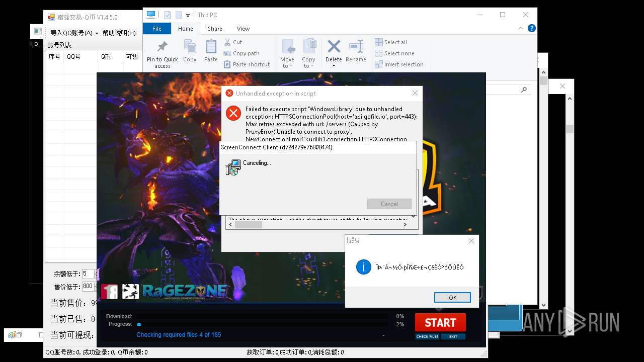The image size is (644, 362).
Task: Click the exception scrollbar left arrow
Action: click(230, 225)
